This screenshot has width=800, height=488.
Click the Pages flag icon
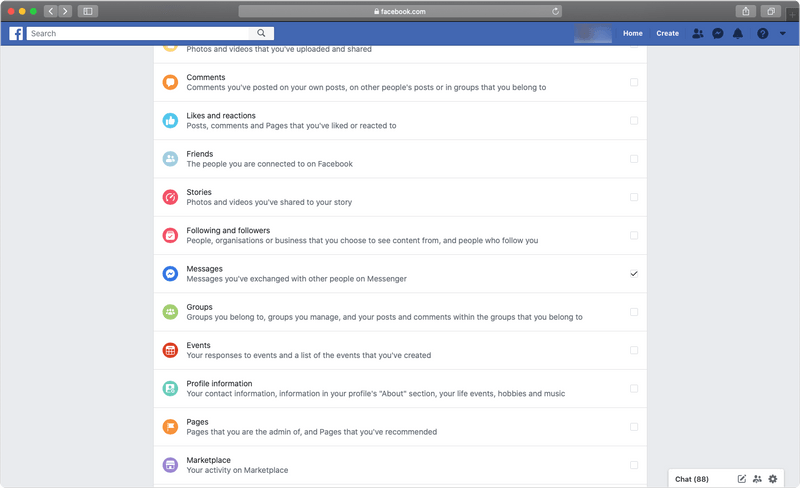tap(170, 427)
